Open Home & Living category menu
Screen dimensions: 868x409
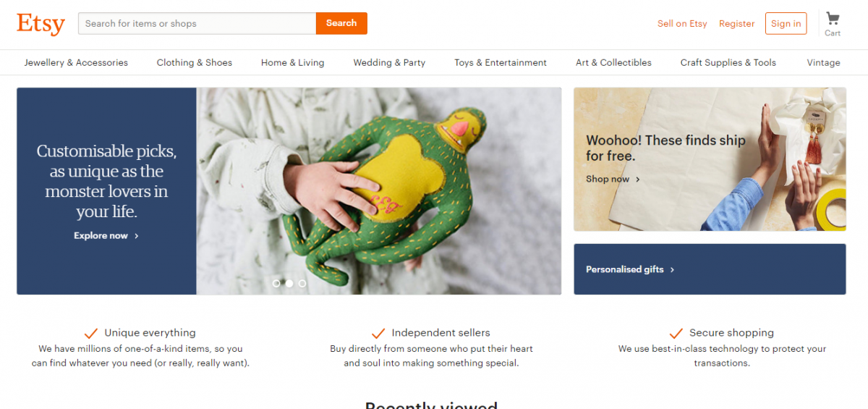(293, 63)
